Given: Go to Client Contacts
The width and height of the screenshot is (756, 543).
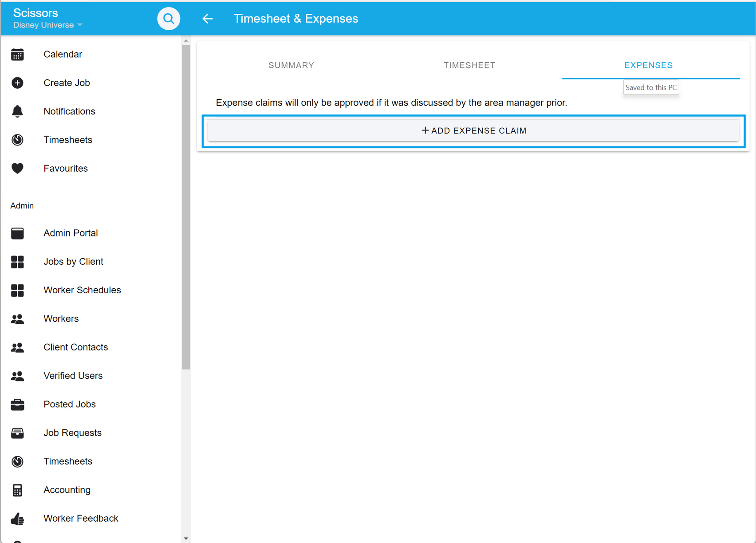Looking at the screenshot, I should pyautogui.click(x=75, y=347).
